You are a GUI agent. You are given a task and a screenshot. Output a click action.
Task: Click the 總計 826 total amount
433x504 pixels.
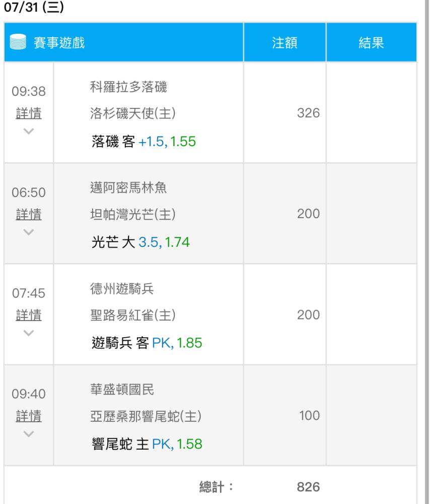308,487
